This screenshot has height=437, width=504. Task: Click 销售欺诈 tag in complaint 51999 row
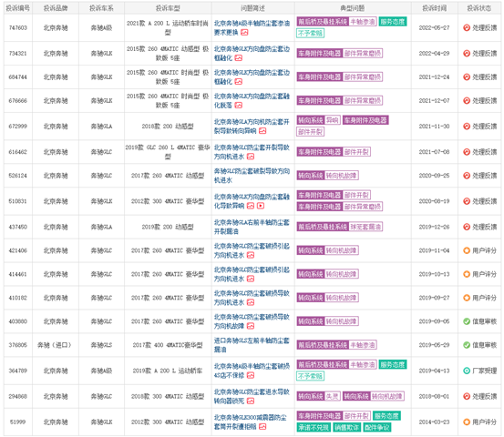tap(346, 427)
